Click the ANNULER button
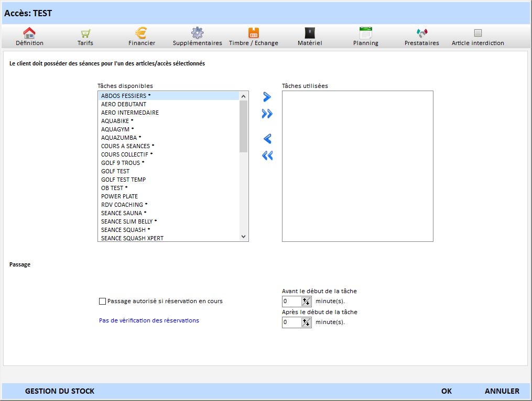532x401 pixels. [x=502, y=391]
